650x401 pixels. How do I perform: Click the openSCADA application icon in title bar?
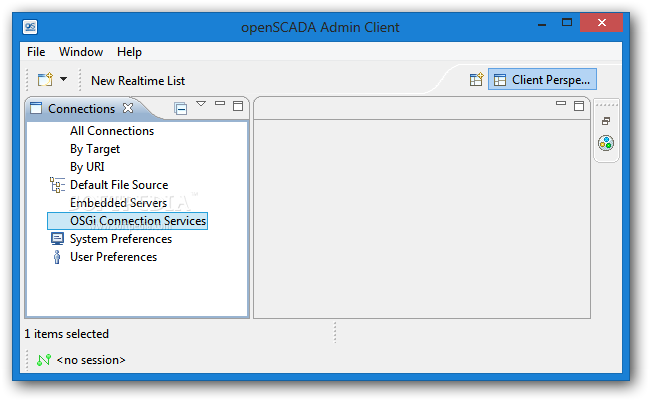(30, 27)
